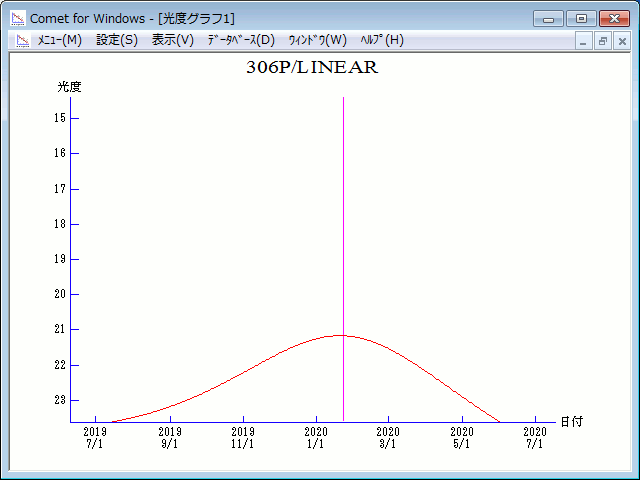
Task: Click the peak of the red light curve
Action: [x=342, y=335]
